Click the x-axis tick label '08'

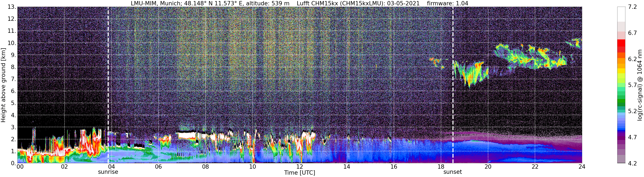point(205,167)
